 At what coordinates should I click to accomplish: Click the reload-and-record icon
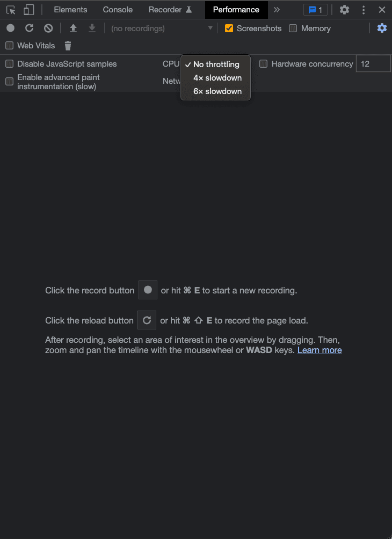[29, 28]
